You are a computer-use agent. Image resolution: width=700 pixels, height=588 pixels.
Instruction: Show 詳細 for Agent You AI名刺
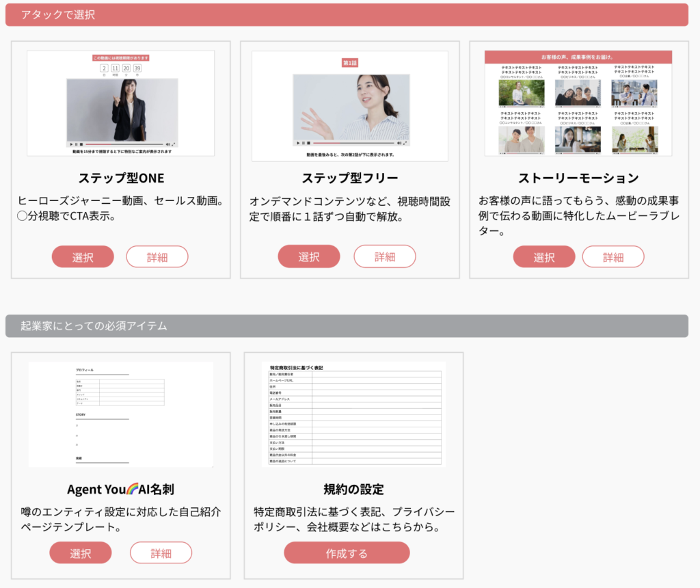tap(161, 553)
